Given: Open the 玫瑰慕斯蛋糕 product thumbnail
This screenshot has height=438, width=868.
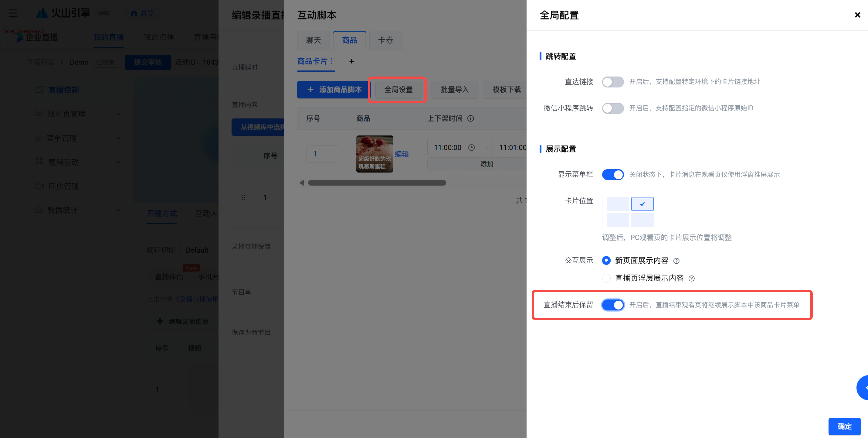Looking at the screenshot, I should point(375,154).
